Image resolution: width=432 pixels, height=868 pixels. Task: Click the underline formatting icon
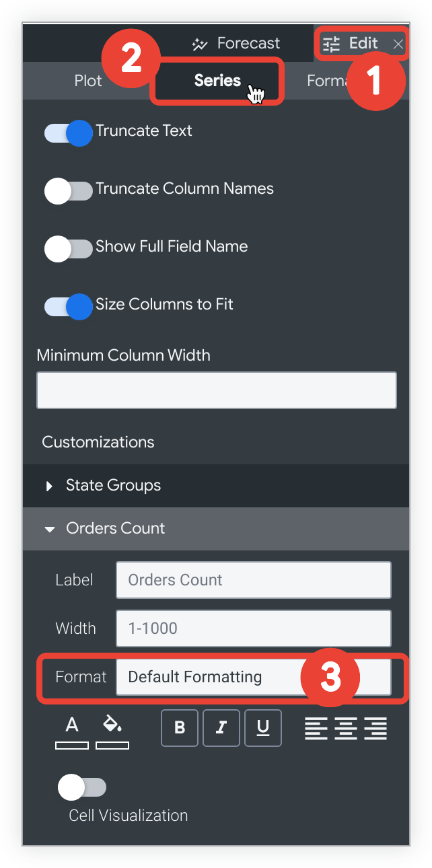tap(263, 728)
